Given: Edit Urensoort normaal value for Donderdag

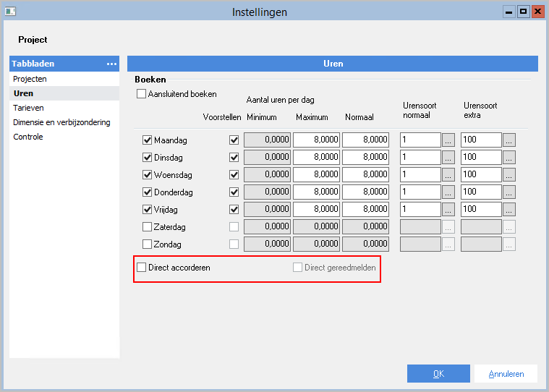Looking at the screenshot, I should pos(420,192).
